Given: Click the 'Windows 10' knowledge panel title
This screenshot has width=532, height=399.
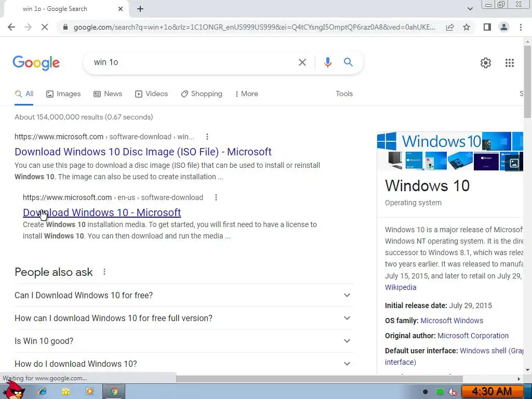Looking at the screenshot, I should click(x=427, y=185).
